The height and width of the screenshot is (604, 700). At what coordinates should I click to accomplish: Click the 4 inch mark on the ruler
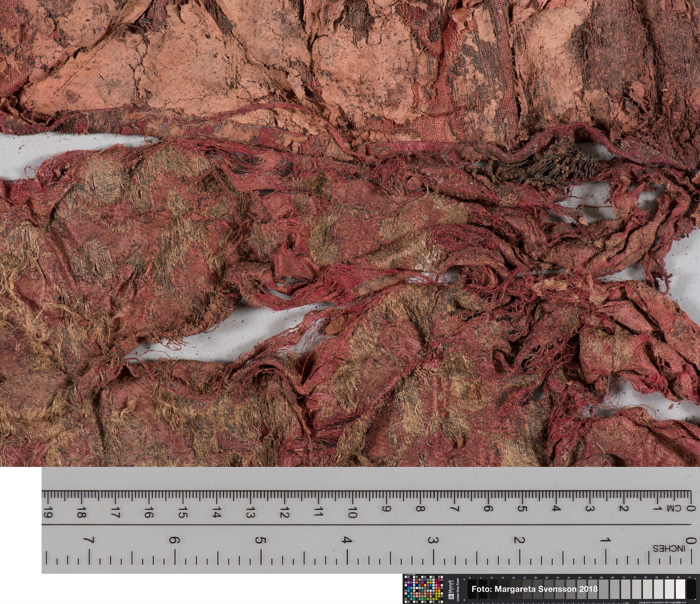click(347, 540)
